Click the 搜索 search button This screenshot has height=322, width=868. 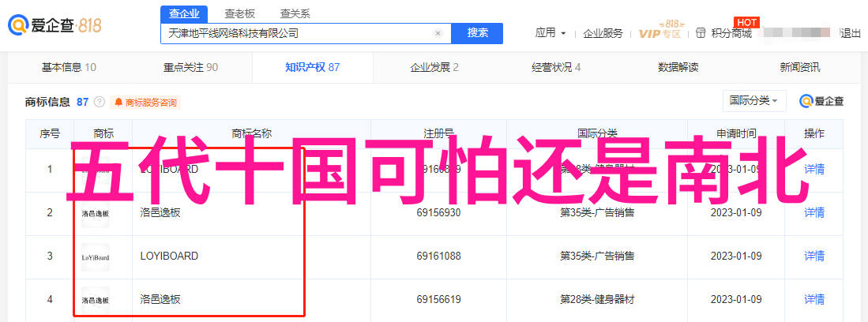click(x=477, y=33)
